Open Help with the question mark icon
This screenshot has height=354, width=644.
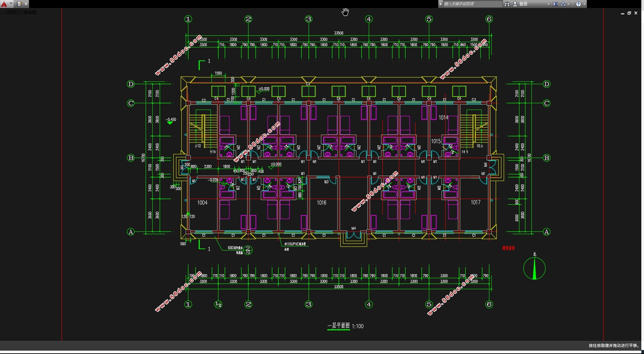coord(579,4)
